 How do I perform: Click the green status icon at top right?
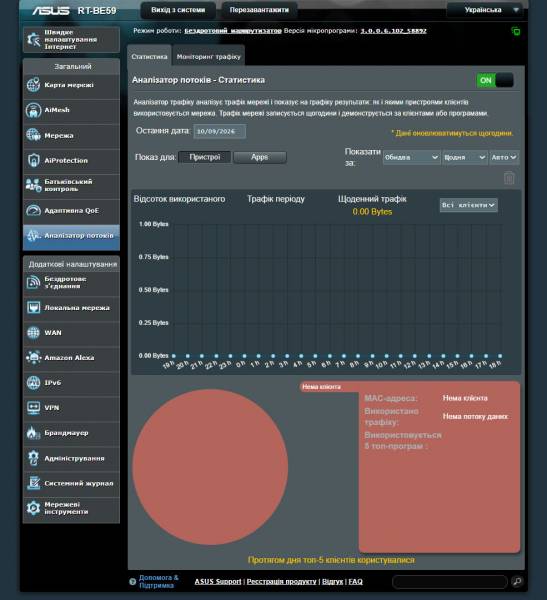click(516, 31)
